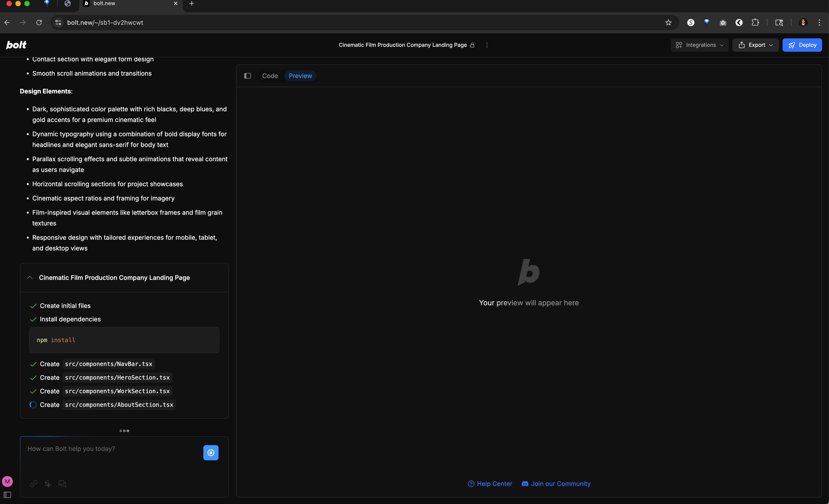829x504 pixels.
Task: Open src/components/NavBar.tsx file chip
Action: [108, 364]
